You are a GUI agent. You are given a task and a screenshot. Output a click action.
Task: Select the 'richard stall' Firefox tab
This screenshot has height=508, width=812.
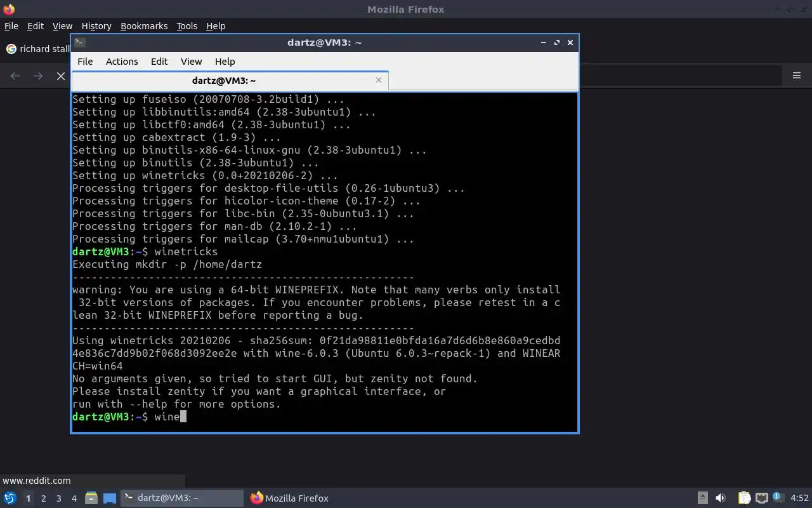pos(37,49)
